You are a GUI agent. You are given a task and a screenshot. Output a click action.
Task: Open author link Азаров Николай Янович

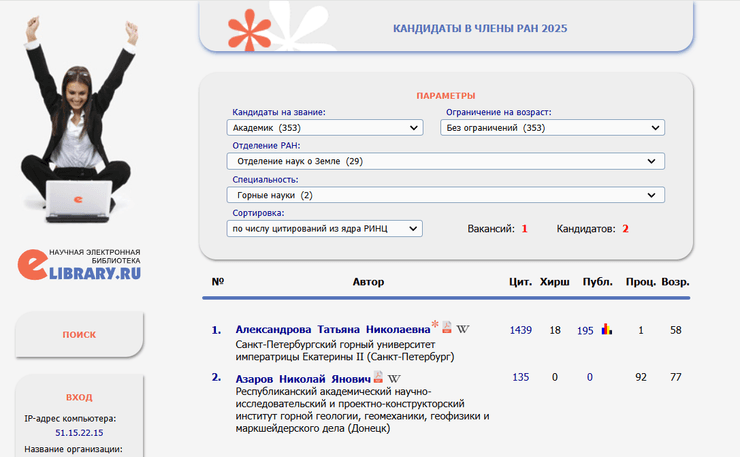pyautogui.click(x=302, y=379)
